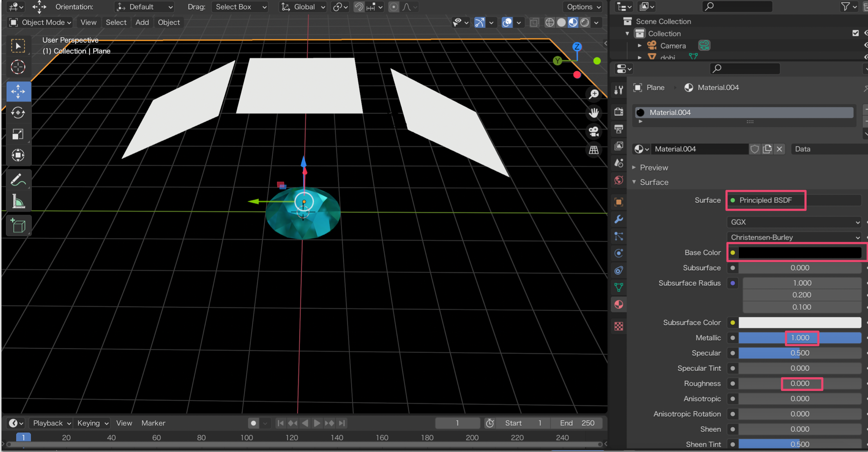Open the GGX distribution dropdown

(x=794, y=222)
